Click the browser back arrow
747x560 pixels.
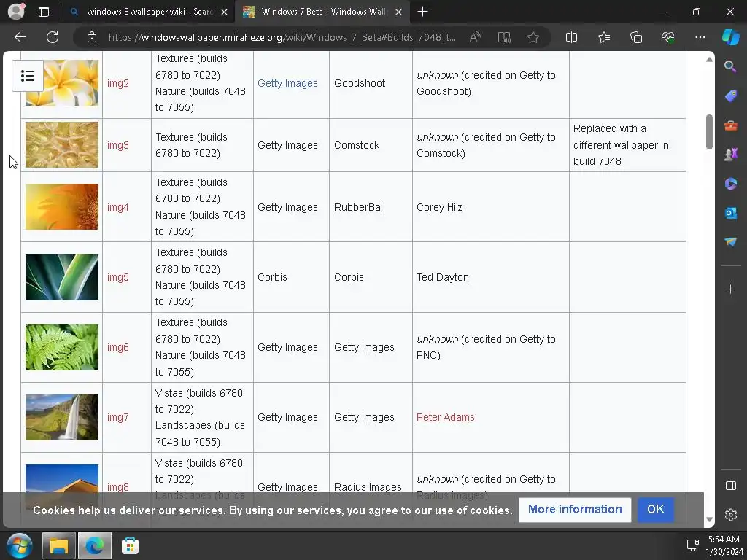(20, 37)
